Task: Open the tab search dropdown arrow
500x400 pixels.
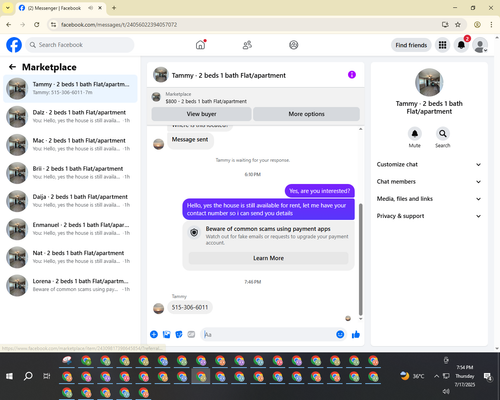Action: 8,8
